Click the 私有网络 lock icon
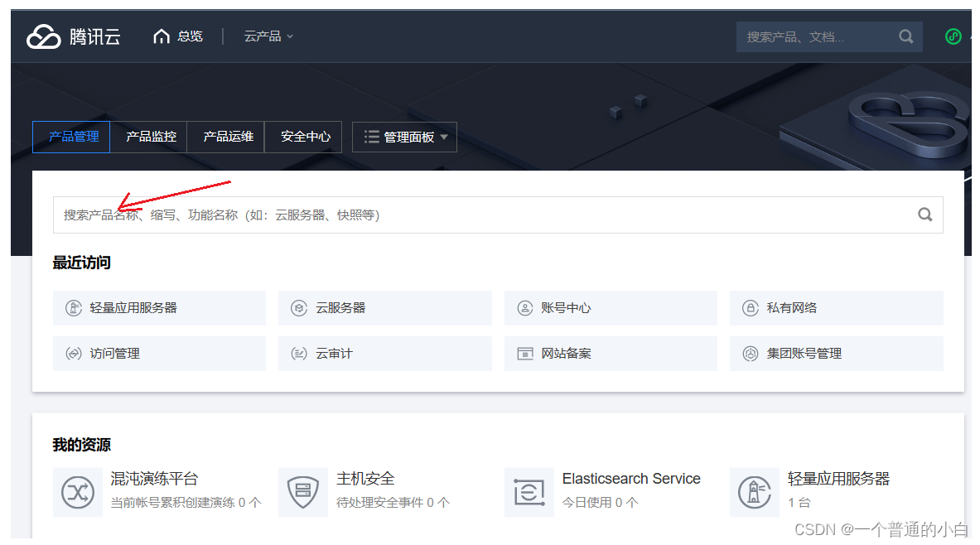 coord(750,308)
